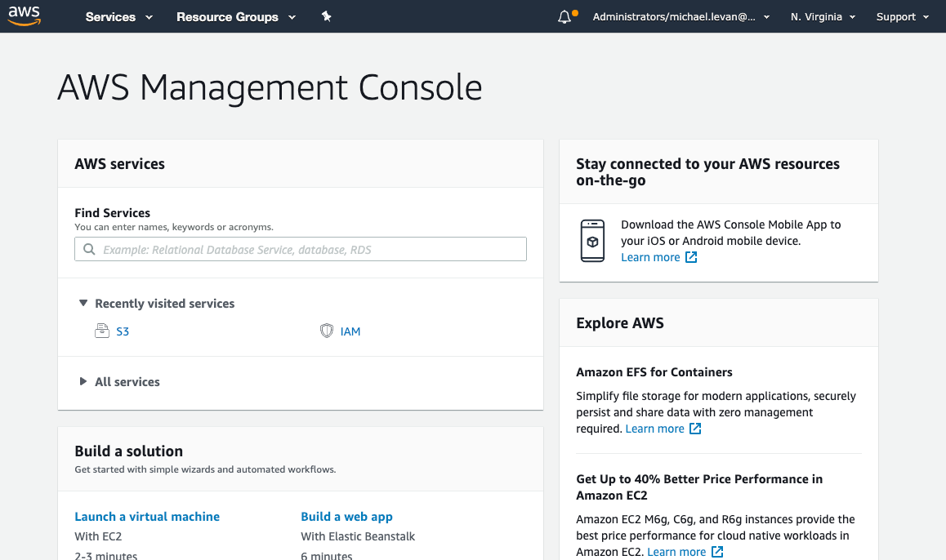This screenshot has width=946, height=560.
Task: Click the AWS home logo
Action: tap(24, 16)
